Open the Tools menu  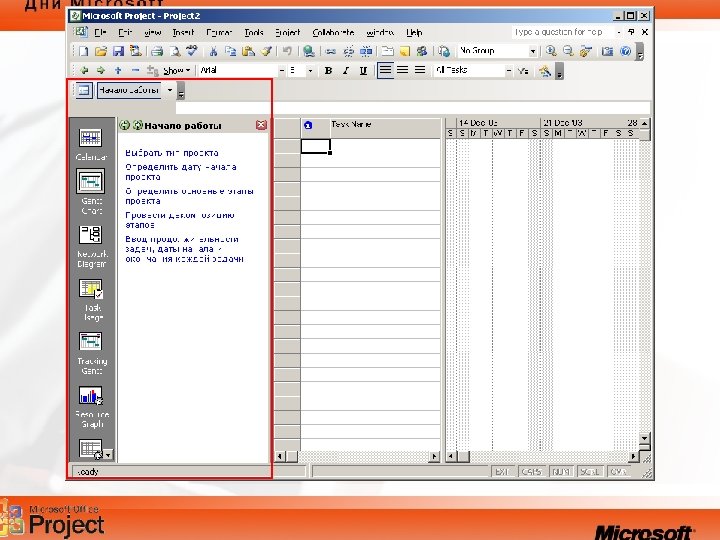(253, 33)
